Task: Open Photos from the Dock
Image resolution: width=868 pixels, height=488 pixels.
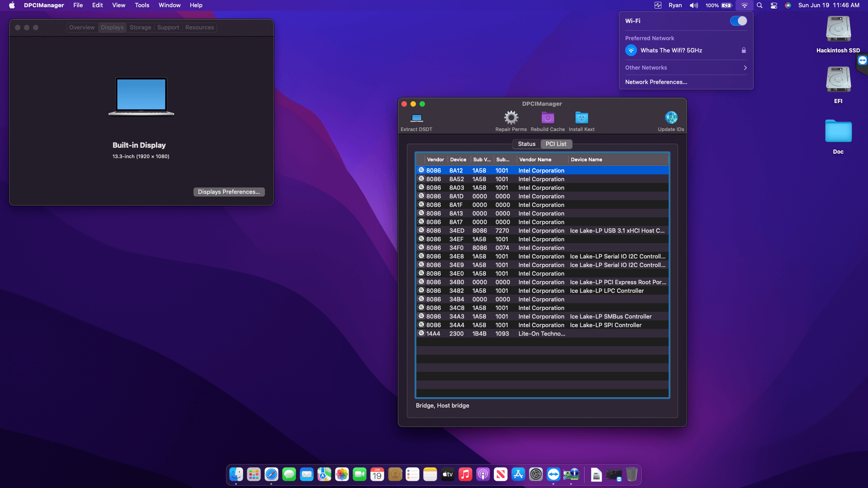Action: tap(342, 474)
